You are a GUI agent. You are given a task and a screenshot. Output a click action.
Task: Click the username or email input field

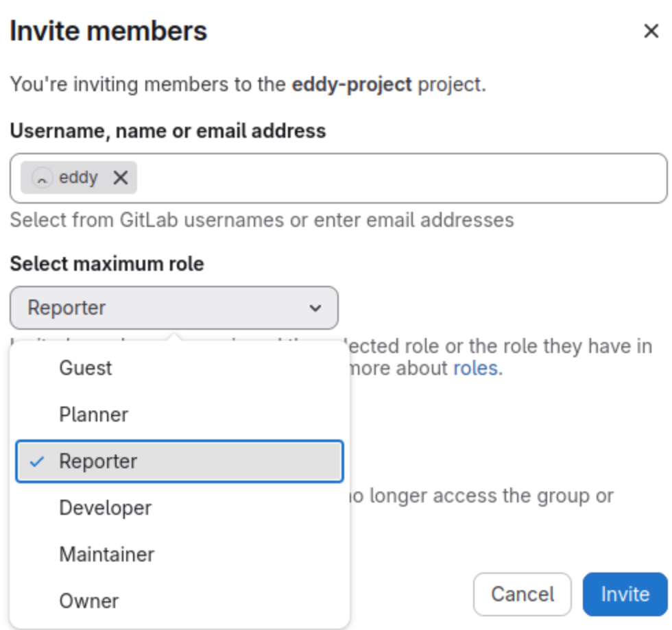tap(339, 178)
